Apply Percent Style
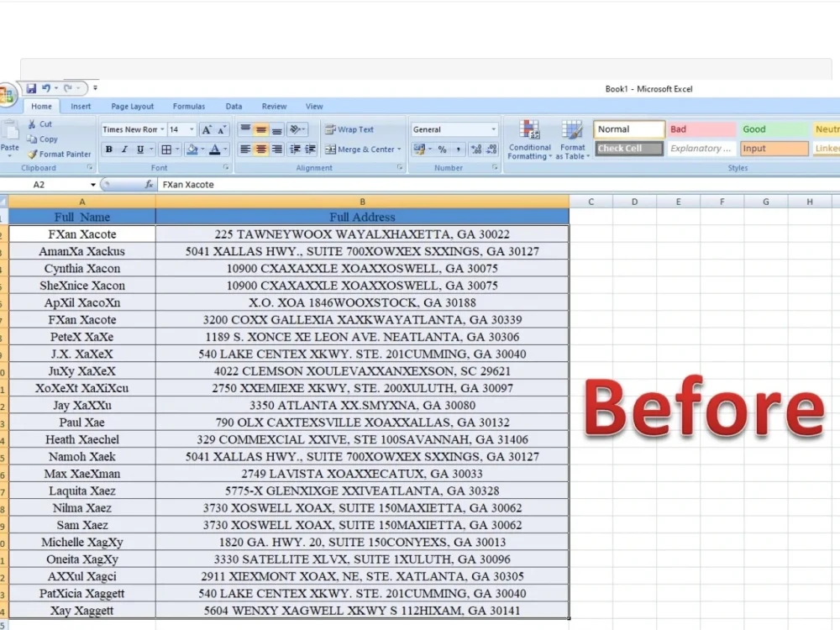This screenshot has width=840, height=630. (442, 150)
